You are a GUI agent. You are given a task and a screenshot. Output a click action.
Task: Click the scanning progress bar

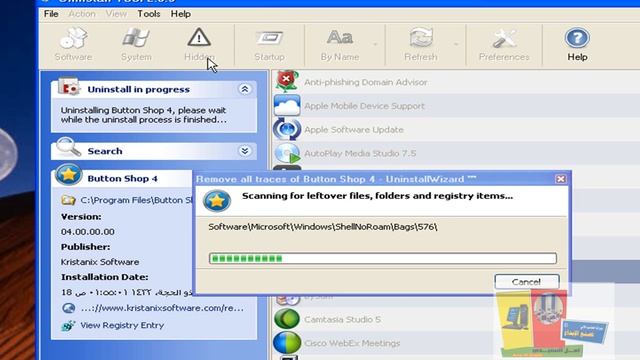click(x=382, y=258)
